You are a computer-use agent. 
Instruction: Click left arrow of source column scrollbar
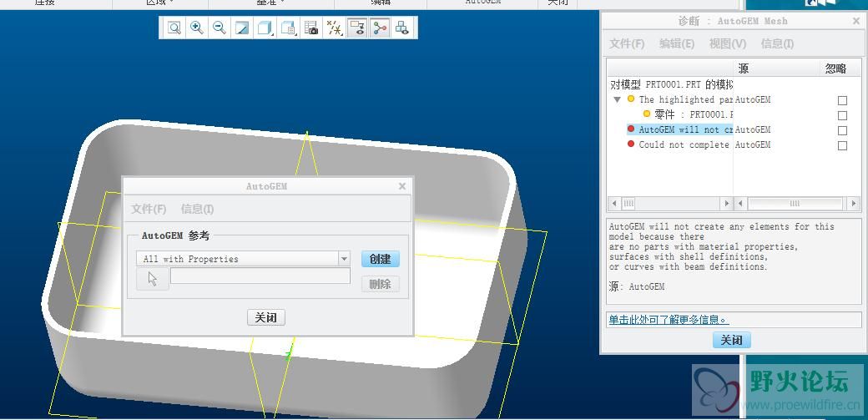click(x=740, y=204)
